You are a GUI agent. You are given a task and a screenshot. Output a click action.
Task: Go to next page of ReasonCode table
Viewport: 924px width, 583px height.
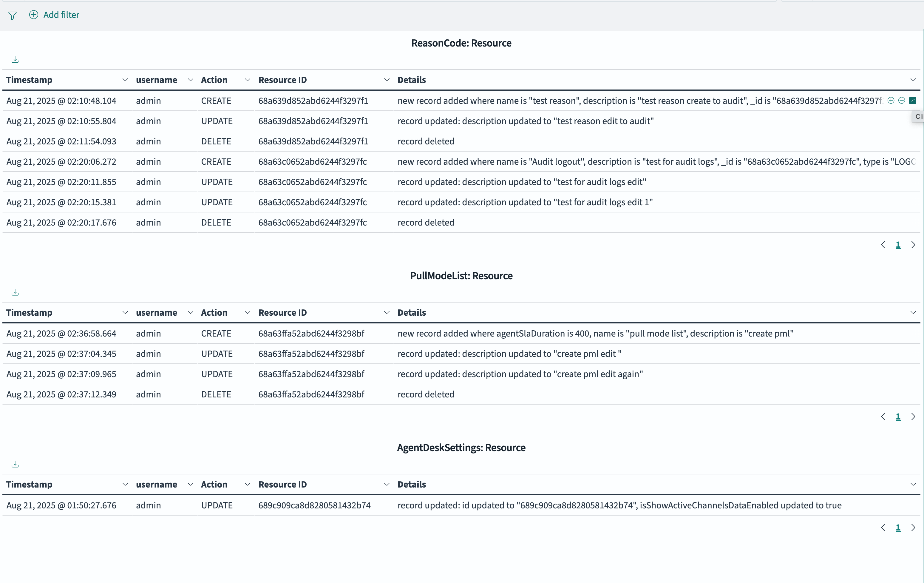click(913, 245)
